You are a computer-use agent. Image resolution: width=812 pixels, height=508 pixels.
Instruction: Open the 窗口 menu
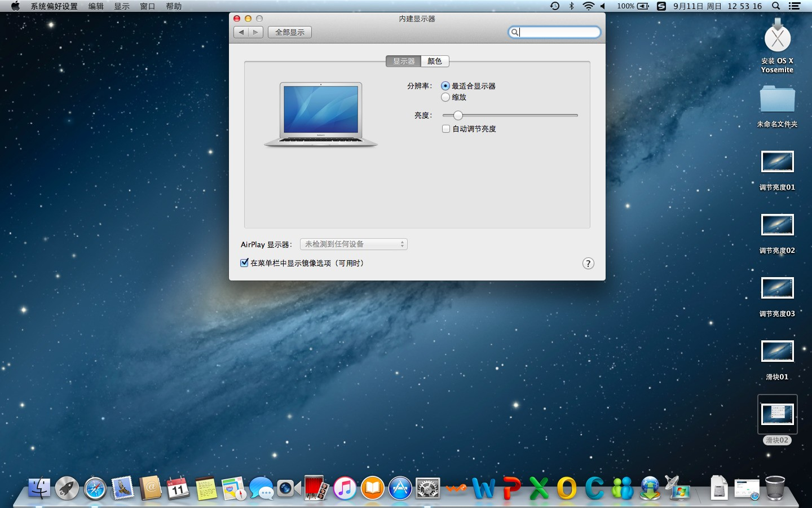pos(148,6)
